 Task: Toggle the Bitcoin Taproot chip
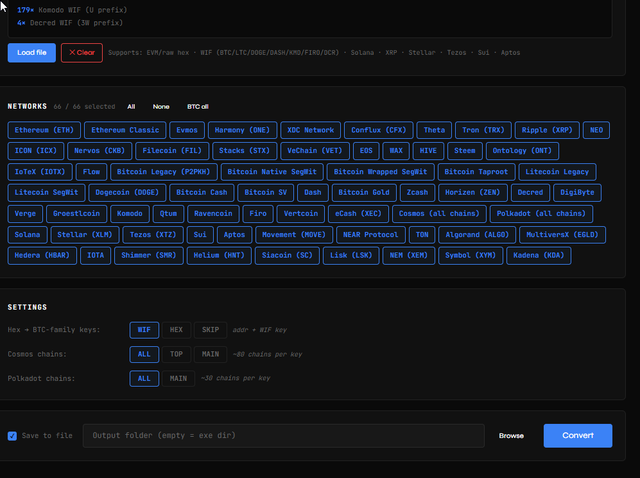(476, 172)
